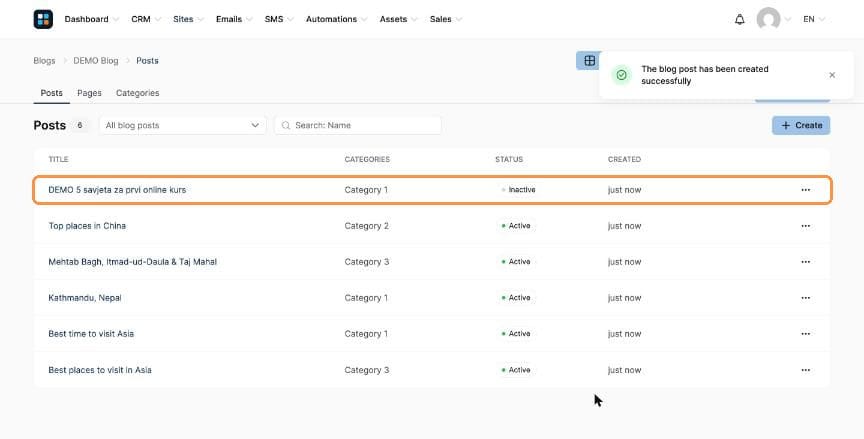This screenshot has width=864, height=439.
Task: Expand the Dashboard menu
Action: 91,19
